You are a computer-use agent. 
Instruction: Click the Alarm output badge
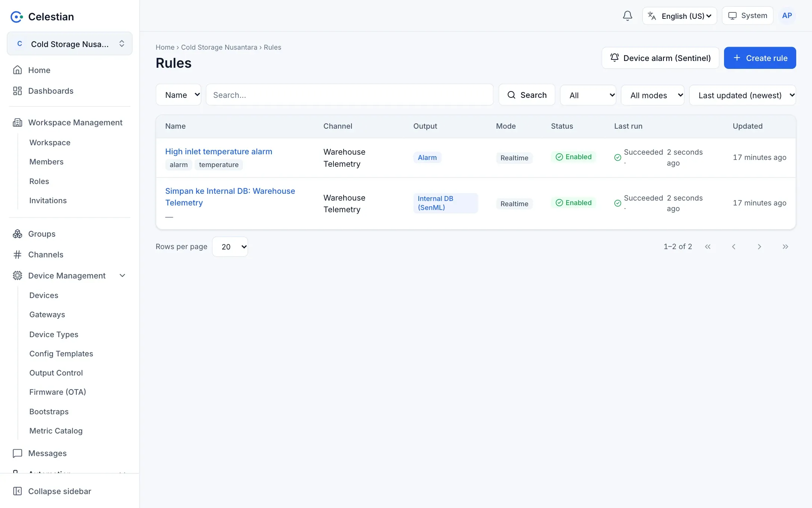coord(427,158)
